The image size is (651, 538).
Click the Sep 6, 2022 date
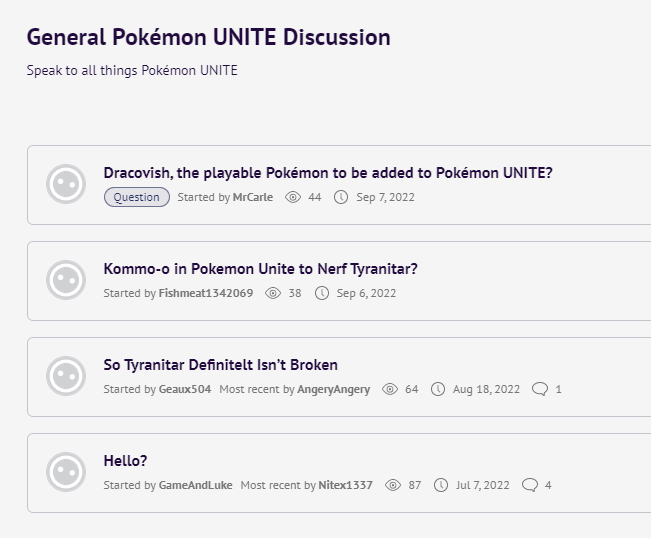pos(366,293)
